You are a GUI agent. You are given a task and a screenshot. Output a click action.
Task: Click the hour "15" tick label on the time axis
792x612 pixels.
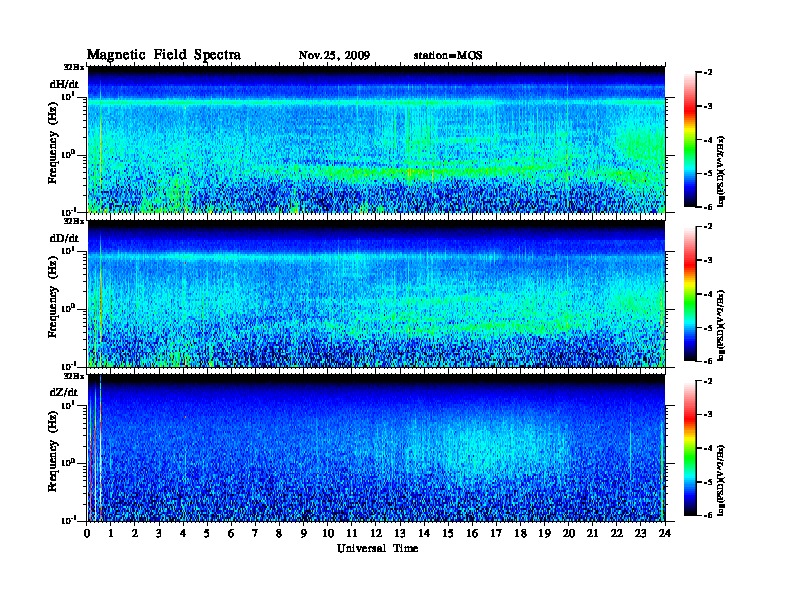449,533
